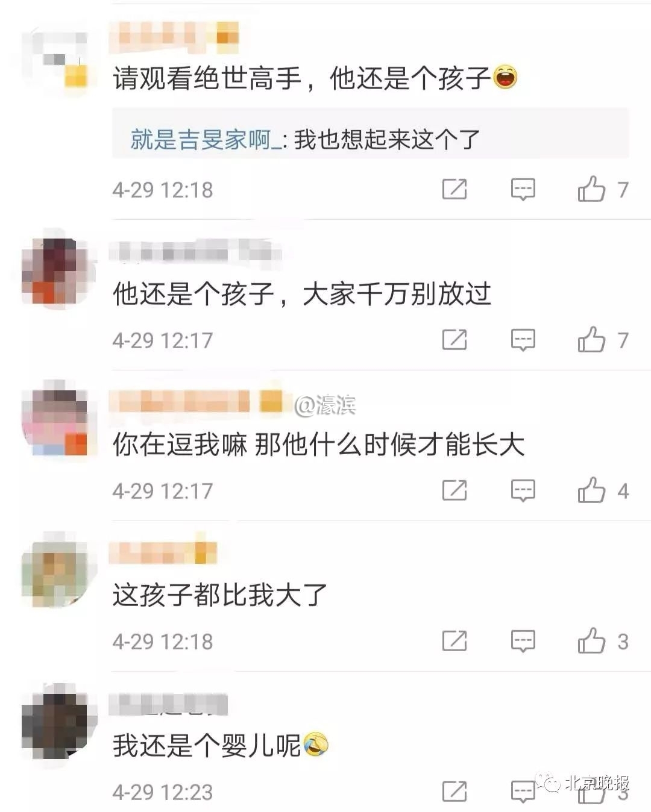Screen dimensions: 651x812
Task: Open username above 这孩子都比我大了 comment
Action: (x=163, y=552)
